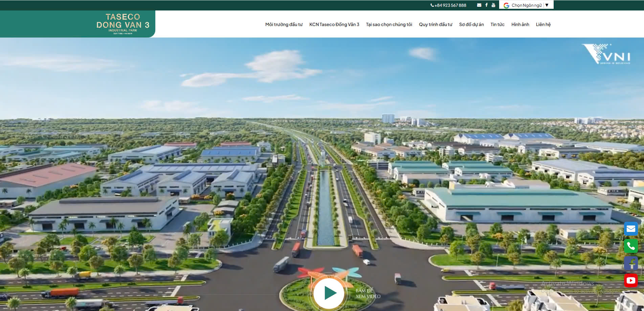Open the Tin tức news link
Viewport: 644px width, 311px height.
pos(497,24)
